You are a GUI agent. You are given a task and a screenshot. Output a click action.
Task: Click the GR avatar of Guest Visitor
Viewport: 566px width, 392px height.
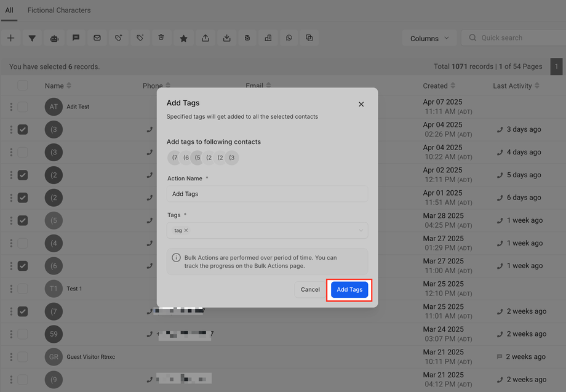(x=54, y=357)
